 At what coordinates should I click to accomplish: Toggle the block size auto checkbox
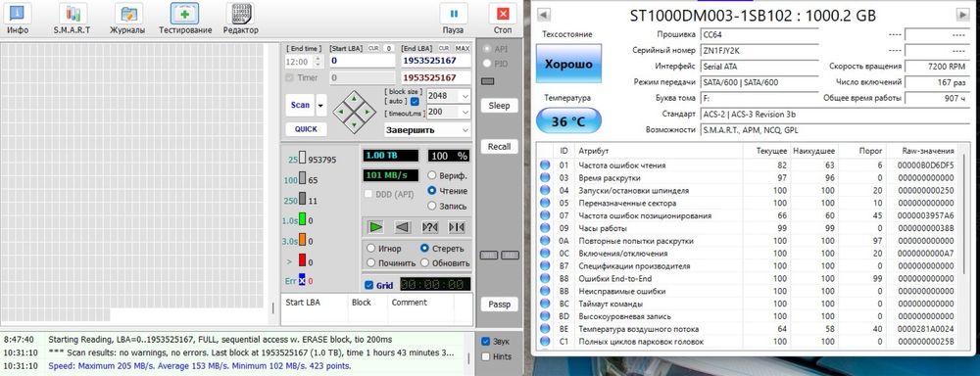click(415, 101)
